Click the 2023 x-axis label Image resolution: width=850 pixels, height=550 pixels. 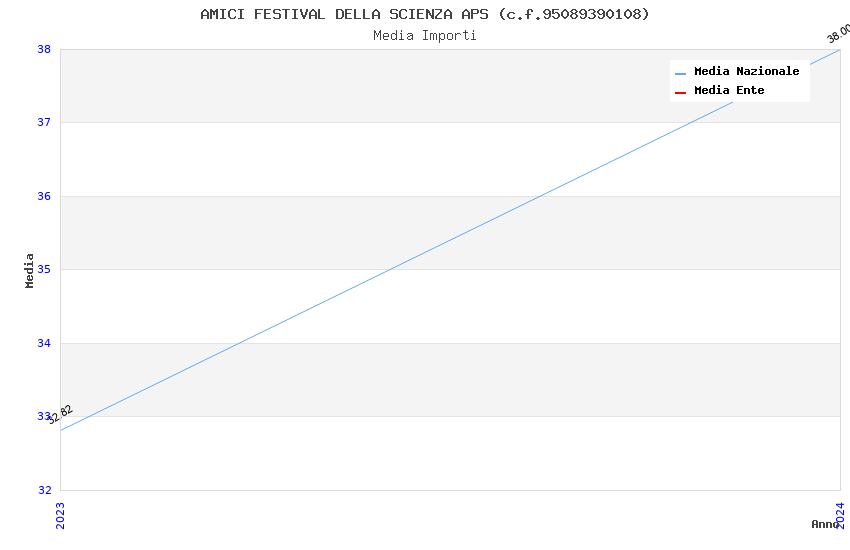[60, 515]
